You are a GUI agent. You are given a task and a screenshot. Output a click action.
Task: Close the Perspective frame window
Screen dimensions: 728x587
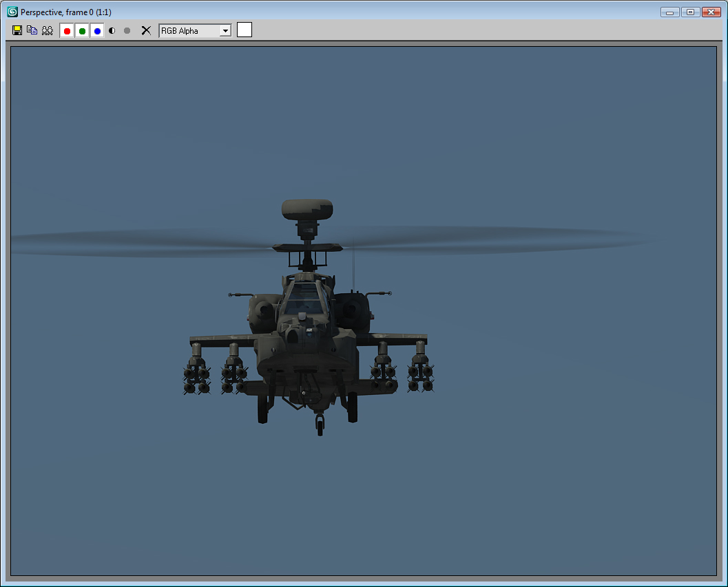[711, 12]
